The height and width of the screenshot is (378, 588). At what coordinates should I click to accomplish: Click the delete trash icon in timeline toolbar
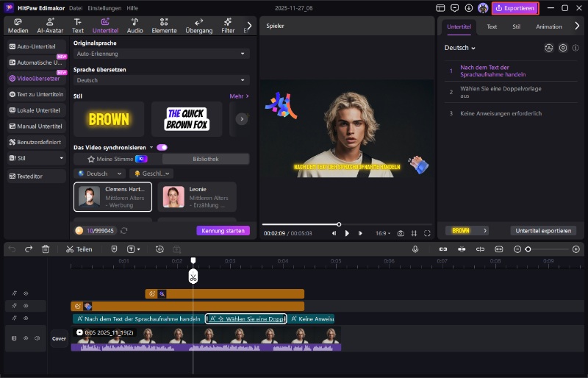click(46, 249)
